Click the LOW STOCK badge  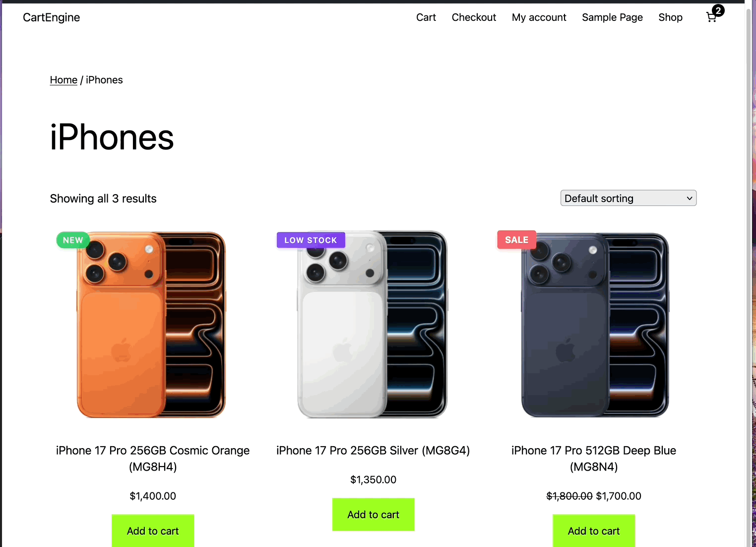pyautogui.click(x=311, y=240)
